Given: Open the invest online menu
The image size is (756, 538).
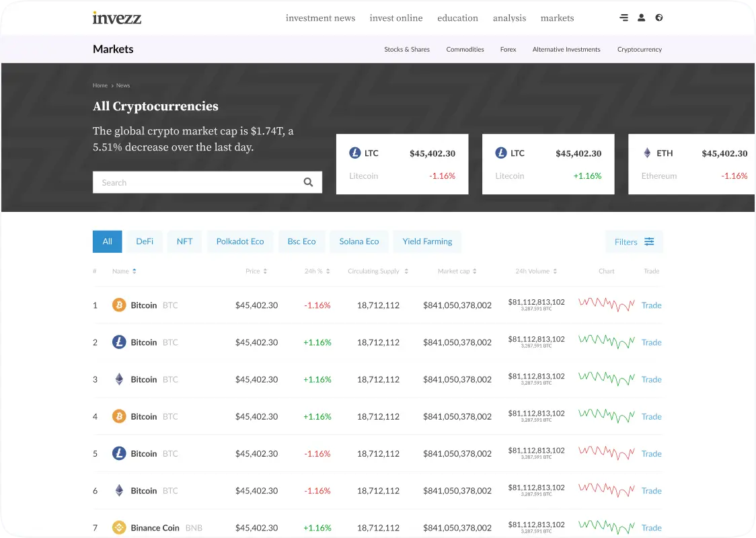Looking at the screenshot, I should (x=396, y=18).
